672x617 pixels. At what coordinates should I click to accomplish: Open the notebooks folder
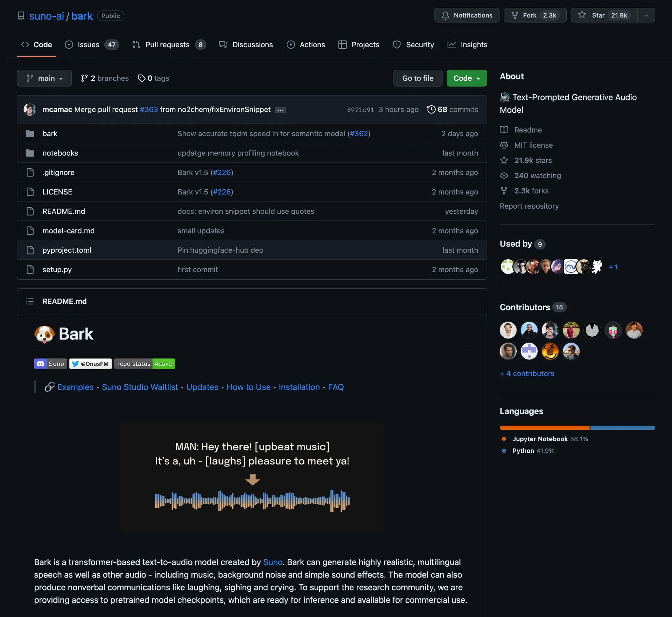coord(60,153)
